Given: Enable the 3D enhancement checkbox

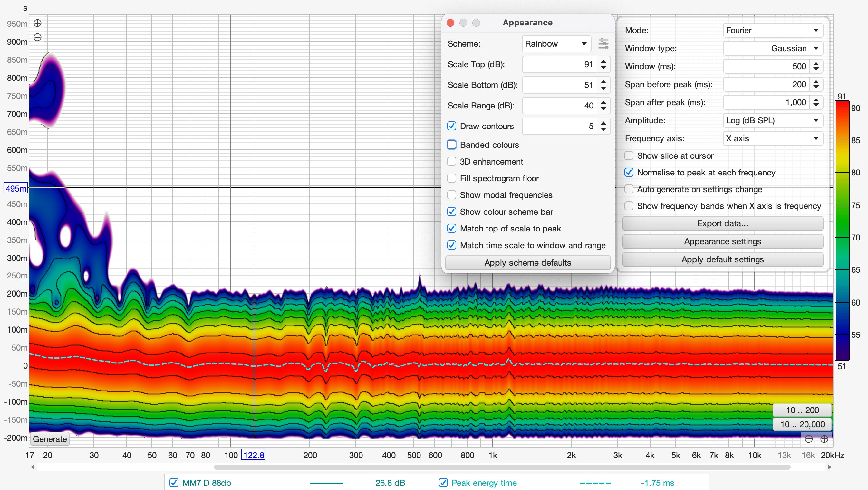Looking at the screenshot, I should pyautogui.click(x=451, y=161).
